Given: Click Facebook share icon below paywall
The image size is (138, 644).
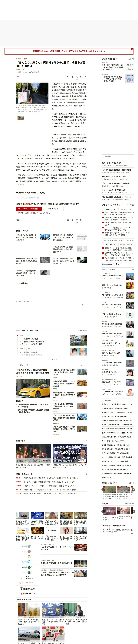Looking at the screenshot, I should (73, 220).
